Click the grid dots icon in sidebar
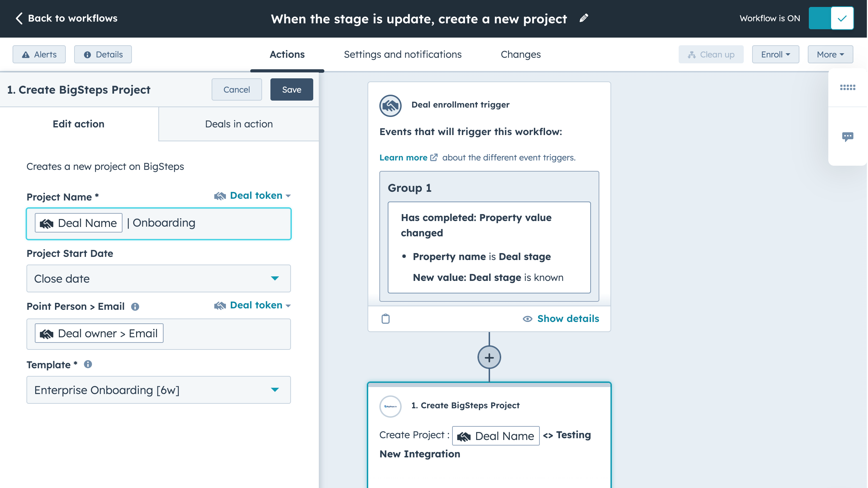The height and width of the screenshot is (488, 868). click(847, 87)
